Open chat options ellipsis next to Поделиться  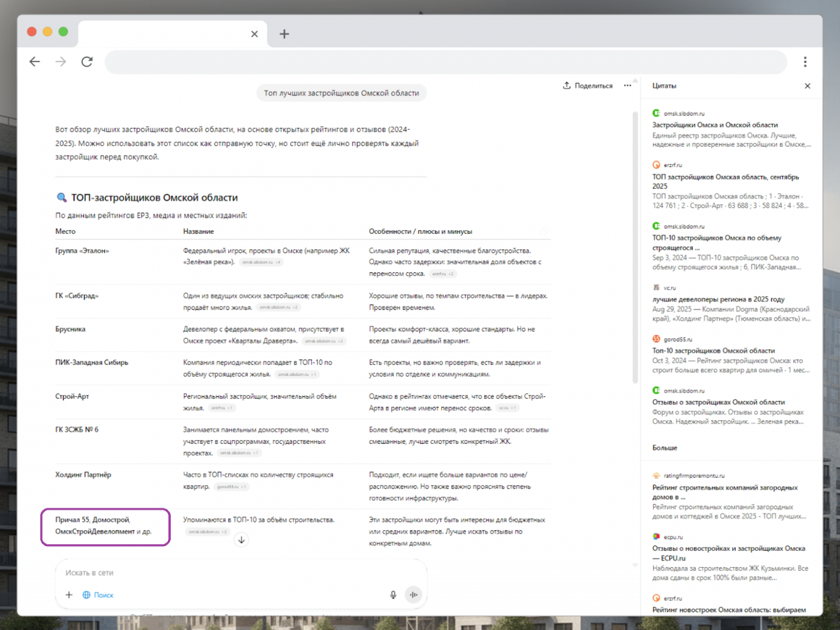627,86
